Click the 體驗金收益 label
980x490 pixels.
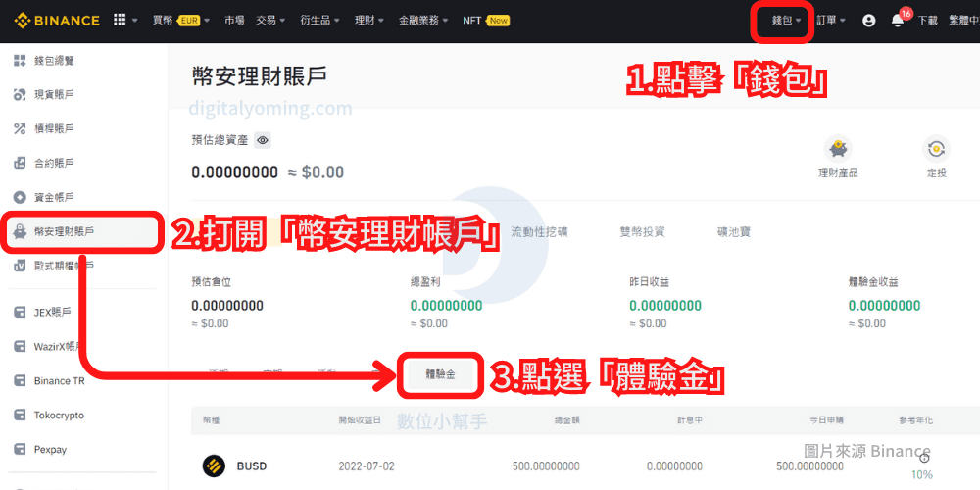(873, 282)
